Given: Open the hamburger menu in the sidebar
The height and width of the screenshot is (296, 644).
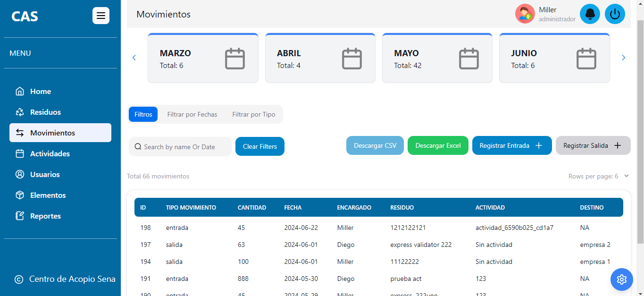Looking at the screenshot, I should coord(100,16).
